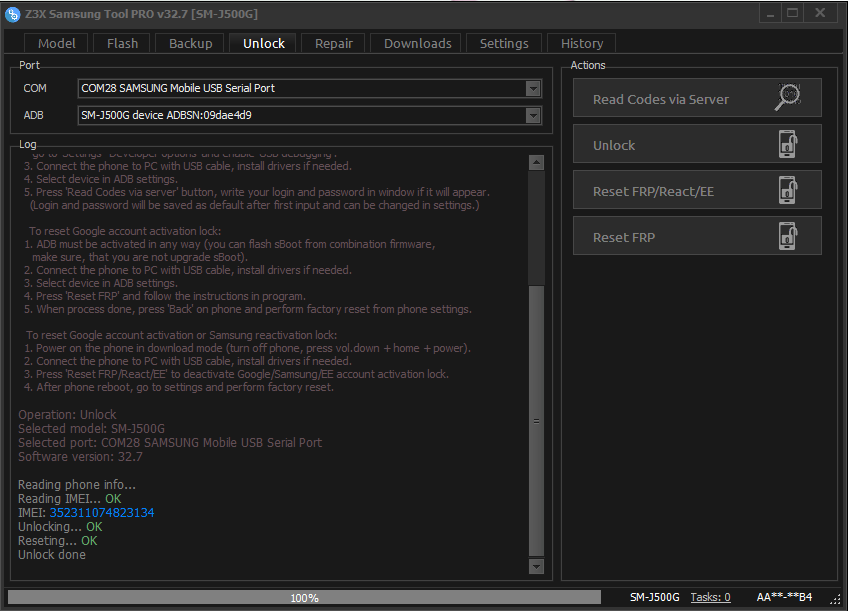Click 'Unlocking... OK' log line
Viewport: 848px width, 611px height.
[60, 527]
